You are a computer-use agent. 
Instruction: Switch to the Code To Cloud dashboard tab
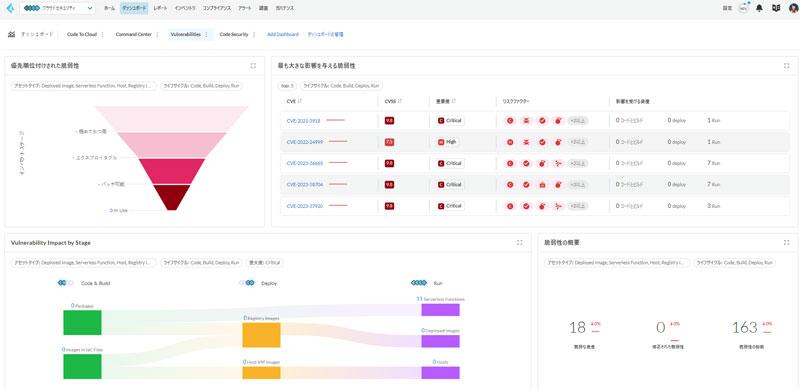82,34
